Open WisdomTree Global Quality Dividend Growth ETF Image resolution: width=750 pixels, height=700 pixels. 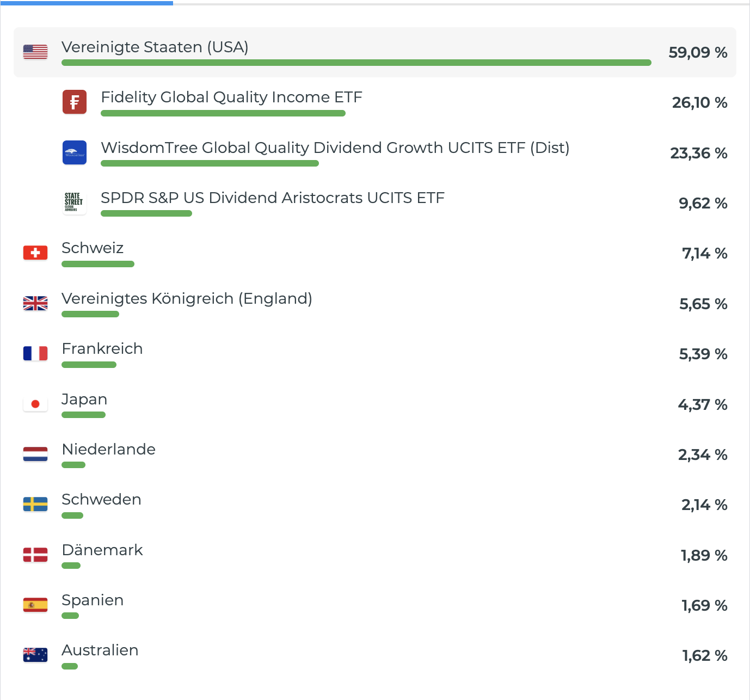(x=335, y=148)
